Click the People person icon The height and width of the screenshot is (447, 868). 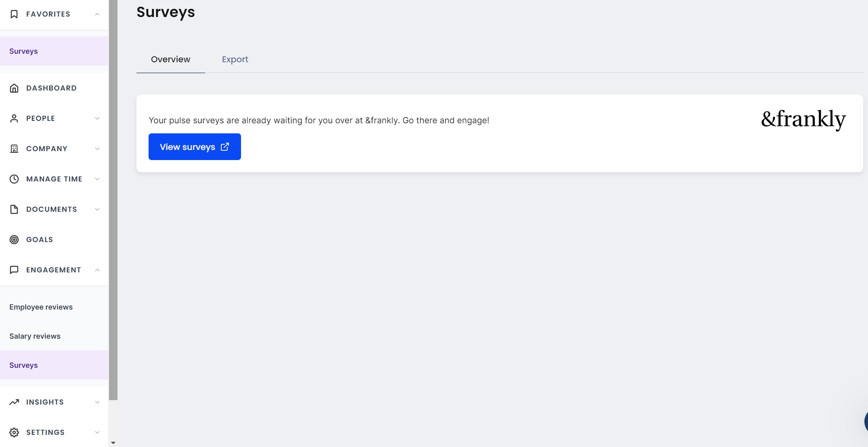click(x=14, y=118)
